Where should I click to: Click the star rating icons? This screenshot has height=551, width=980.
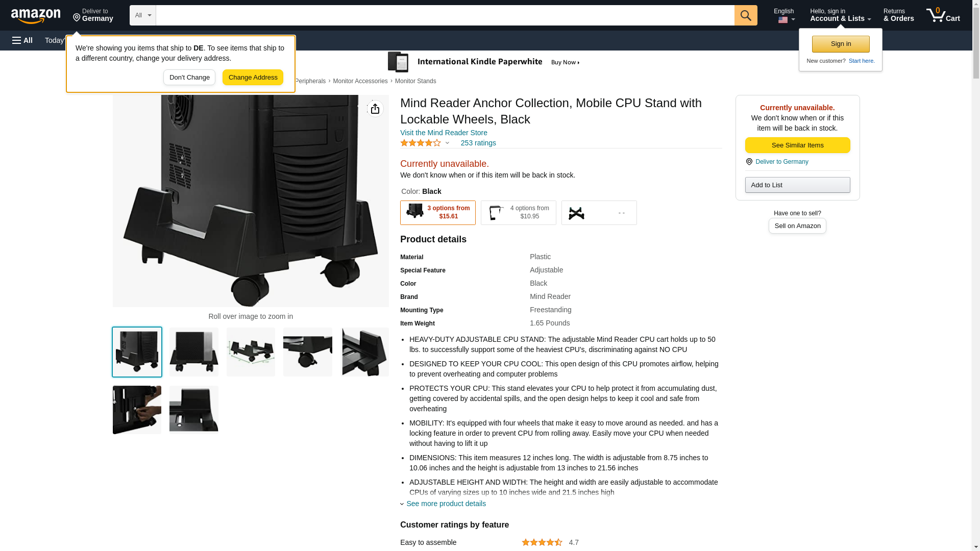tap(421, 143)
